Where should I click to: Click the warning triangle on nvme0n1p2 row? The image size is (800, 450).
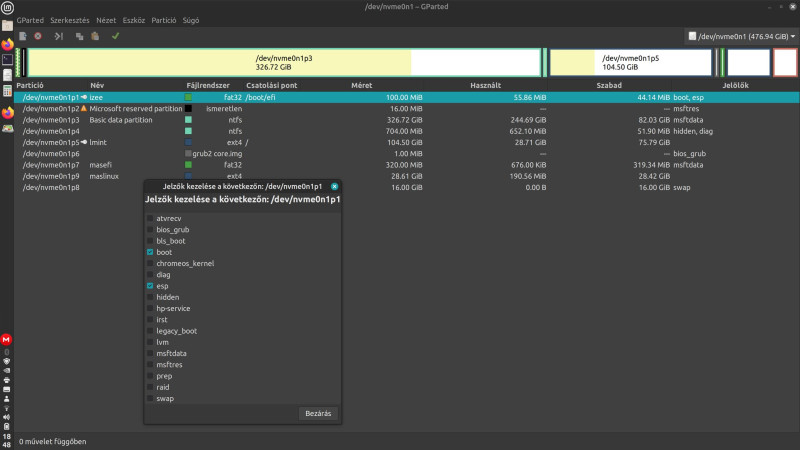click(x=84, y=108)
